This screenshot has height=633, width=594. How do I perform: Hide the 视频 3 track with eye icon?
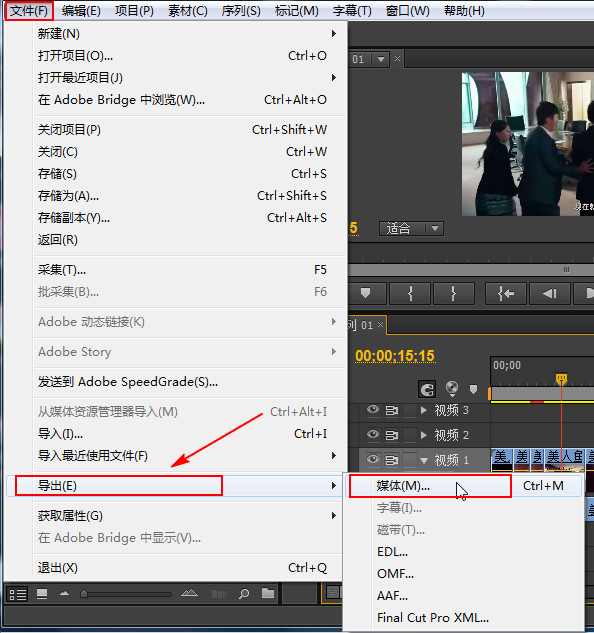(373, 410)
